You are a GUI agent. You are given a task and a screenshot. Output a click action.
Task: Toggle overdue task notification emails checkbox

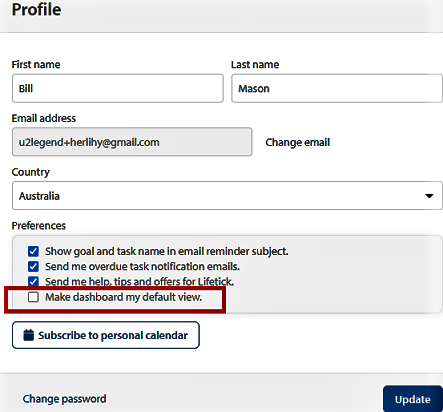click(x=33, y=266)
